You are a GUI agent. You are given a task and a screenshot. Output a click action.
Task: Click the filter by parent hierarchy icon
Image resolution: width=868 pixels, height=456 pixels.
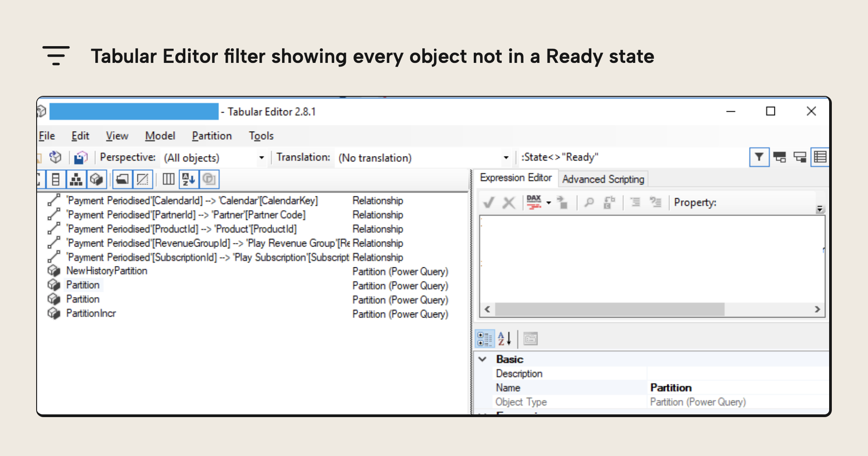click(x=779, y=157)
